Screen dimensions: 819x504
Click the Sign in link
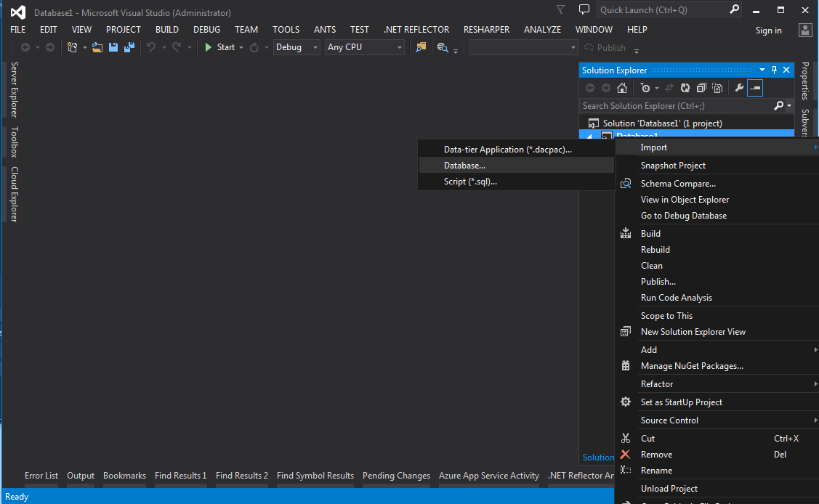pyautogui.click(x=768, y=31)
